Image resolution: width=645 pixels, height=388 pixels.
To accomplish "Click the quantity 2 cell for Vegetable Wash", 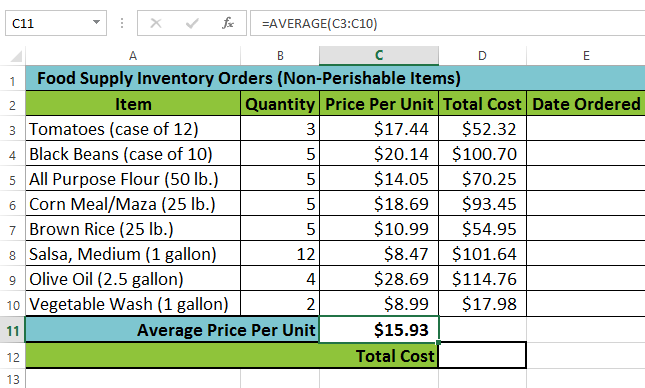I will [x=280, y=304].
